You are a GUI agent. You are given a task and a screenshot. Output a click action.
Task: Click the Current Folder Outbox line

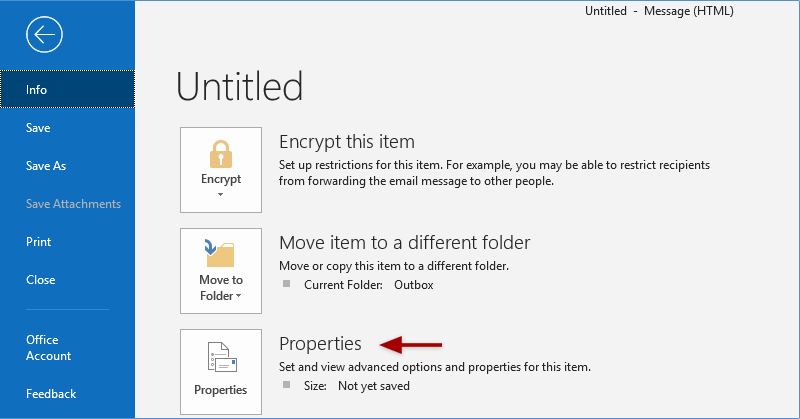coord(362,285)
